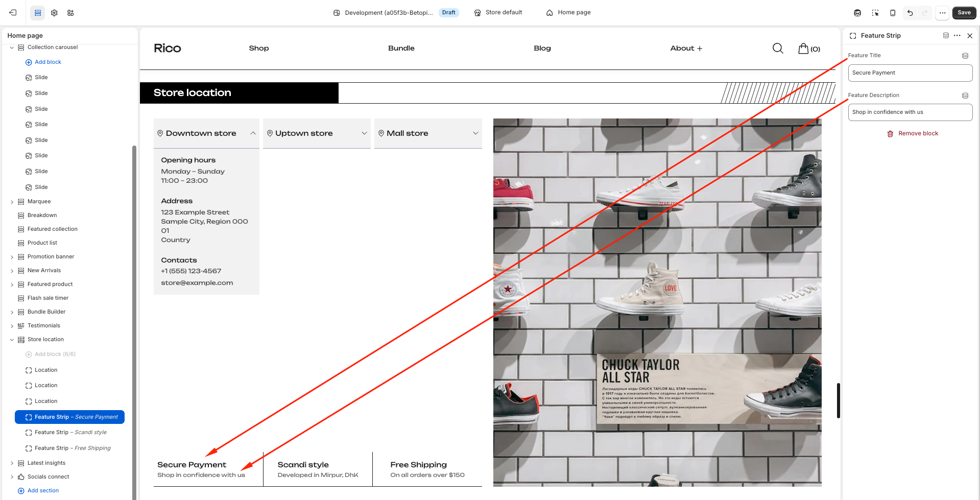
Task: Click the store@example.com contact text
Action: pyautogui.click(x=197, y=283)
